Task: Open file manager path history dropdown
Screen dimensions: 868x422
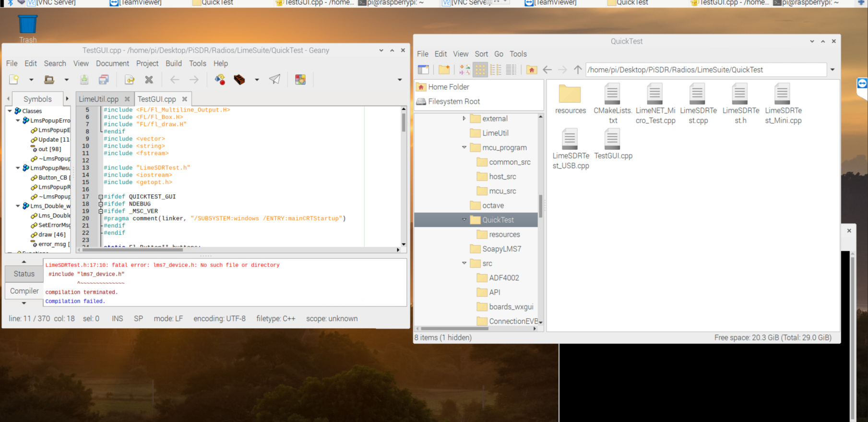Action: coord(832,70)
